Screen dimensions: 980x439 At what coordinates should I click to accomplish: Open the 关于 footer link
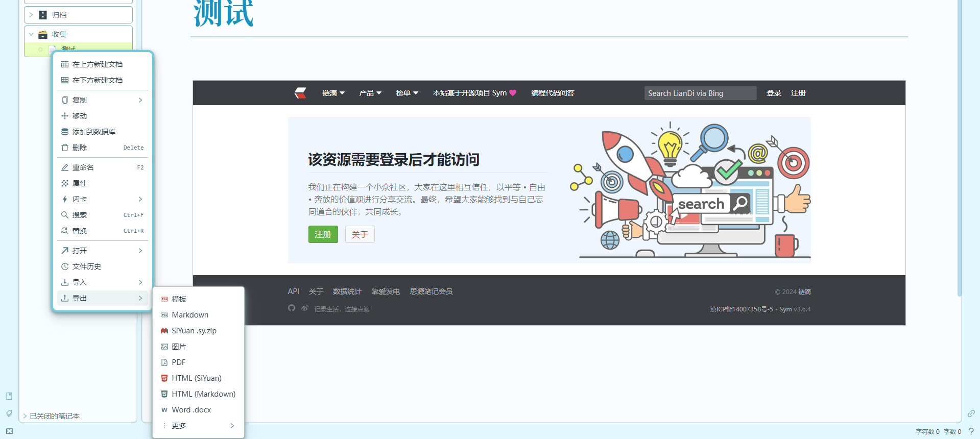[316, 291]
